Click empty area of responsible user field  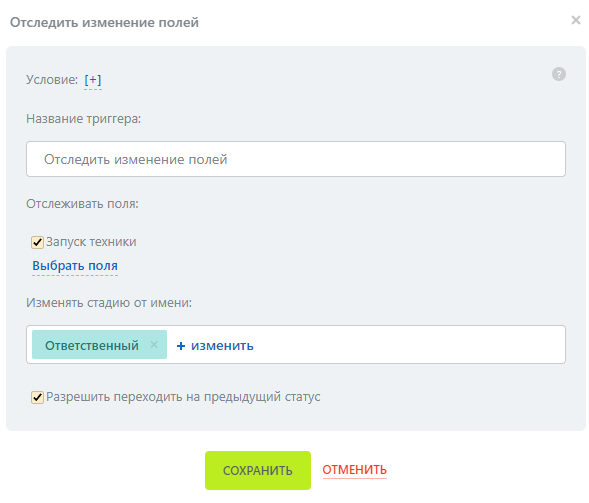click(x=409, y=344)
